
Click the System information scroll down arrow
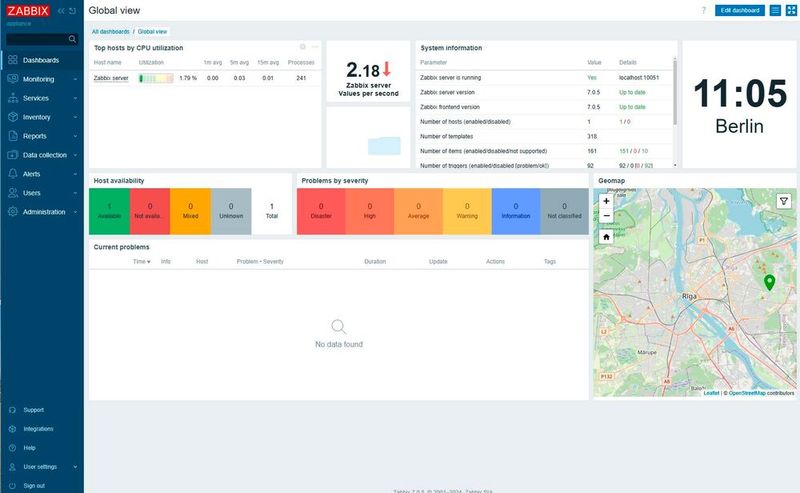pyautogui.click(x=675, y=165)
